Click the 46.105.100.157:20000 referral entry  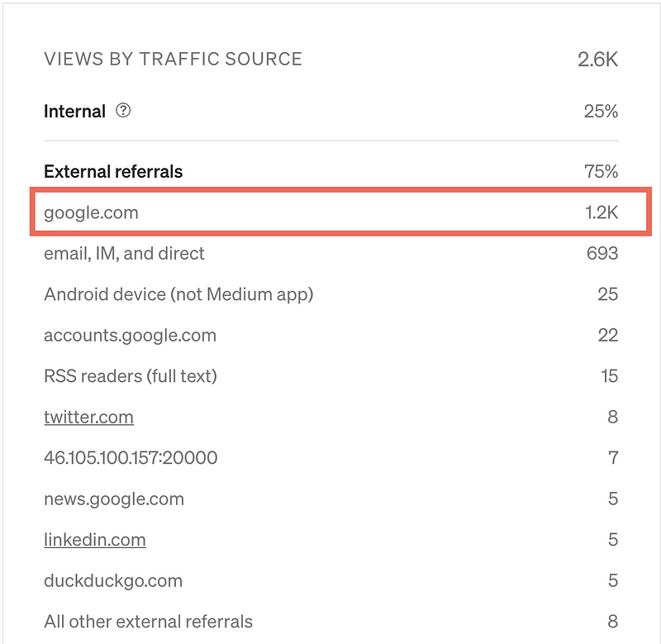[x=331, y=458]
